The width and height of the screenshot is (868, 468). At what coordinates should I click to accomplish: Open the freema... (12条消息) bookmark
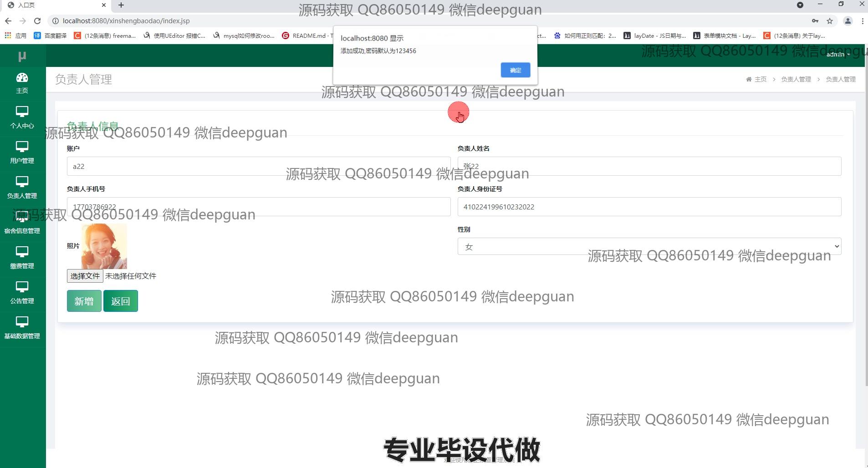point(105,36)
